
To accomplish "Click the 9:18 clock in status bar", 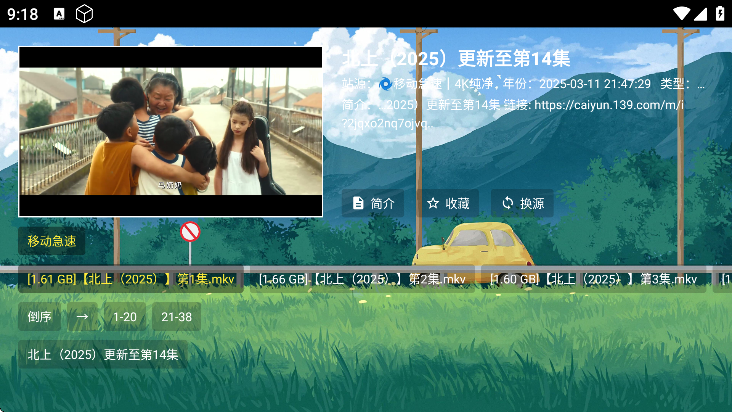I will (22, 14).
